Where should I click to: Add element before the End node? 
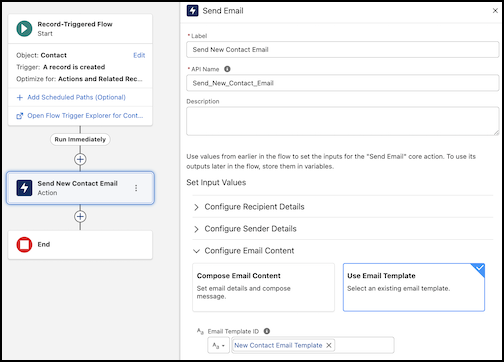(80, 217)
